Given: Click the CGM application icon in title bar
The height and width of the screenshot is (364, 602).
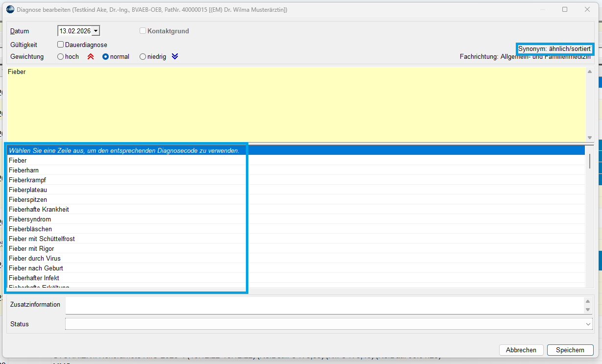Looking at the screenshot, I should pos(10,9).
